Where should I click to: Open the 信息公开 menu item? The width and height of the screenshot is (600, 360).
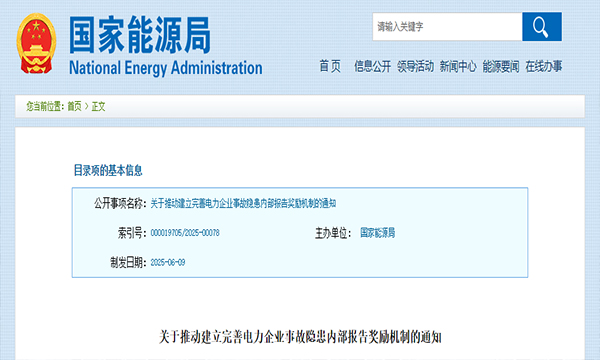(x=372, y=66)
